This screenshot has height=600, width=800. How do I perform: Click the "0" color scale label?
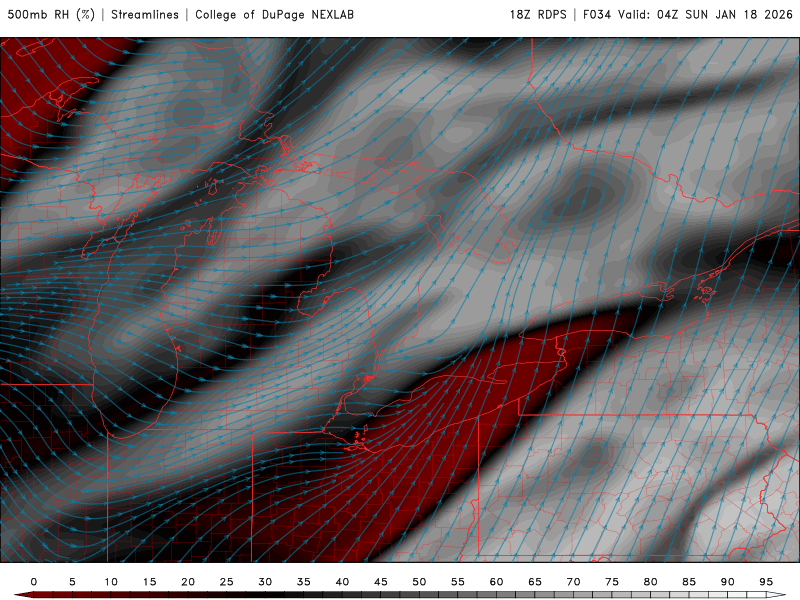(34, 582)
